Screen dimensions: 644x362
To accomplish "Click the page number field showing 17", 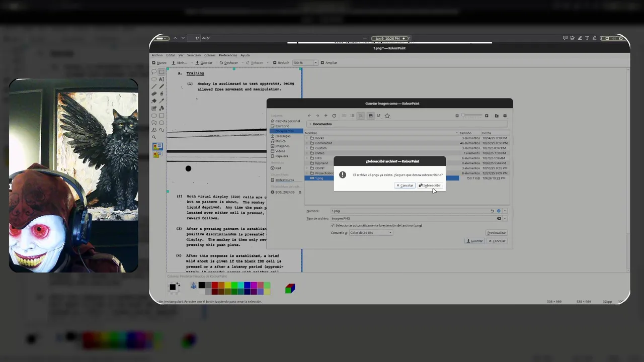I will tap(194, 38).
